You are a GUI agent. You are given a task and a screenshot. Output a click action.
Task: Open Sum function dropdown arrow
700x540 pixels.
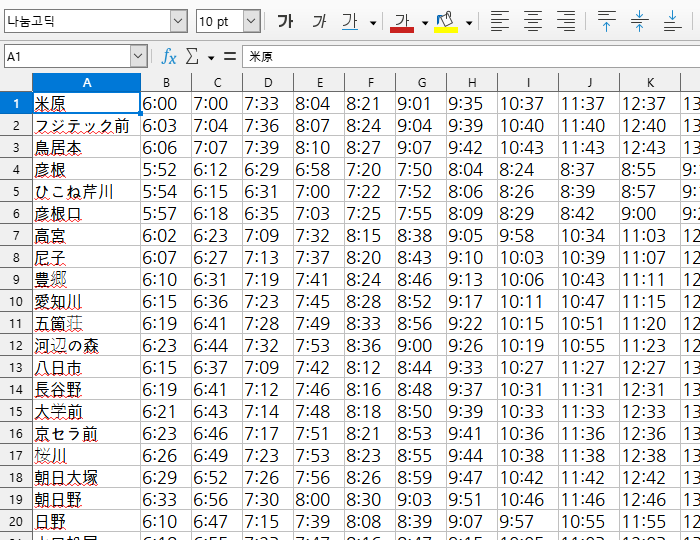[x=211, y=58]
